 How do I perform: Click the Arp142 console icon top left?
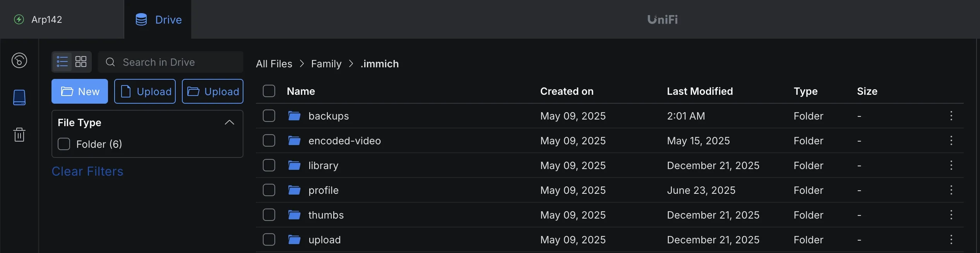[19, 19]
